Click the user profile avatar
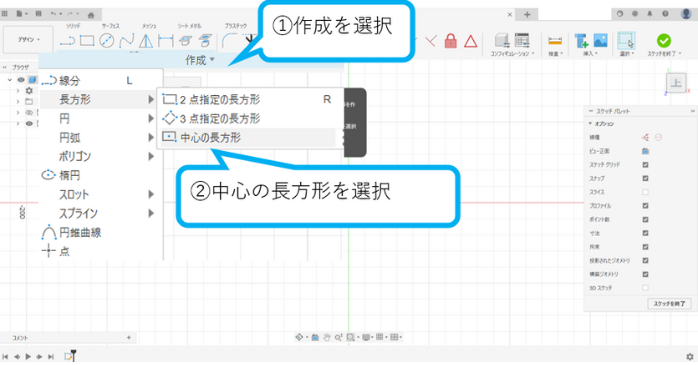 (x=686, y=13)
